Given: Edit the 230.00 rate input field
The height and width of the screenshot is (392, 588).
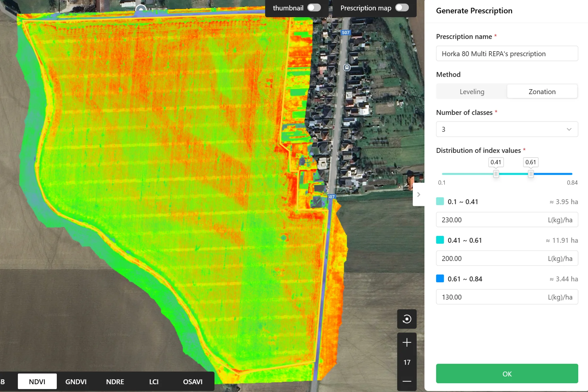Looking at the screenshot, I should click(507, 220).
